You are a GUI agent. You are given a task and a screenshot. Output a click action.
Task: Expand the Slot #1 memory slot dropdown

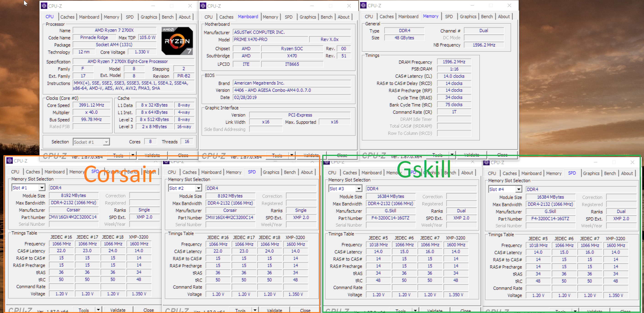click(x=42, y=188)
